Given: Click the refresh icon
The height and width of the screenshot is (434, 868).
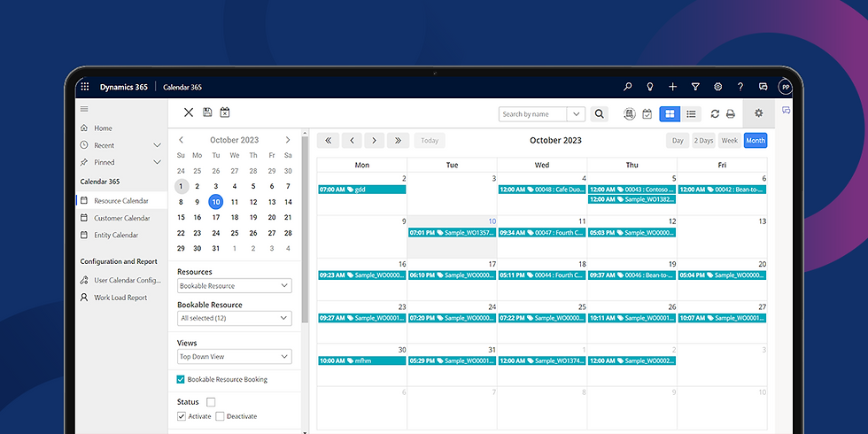Looking at the screenshot, I should (x=716, y=114).
